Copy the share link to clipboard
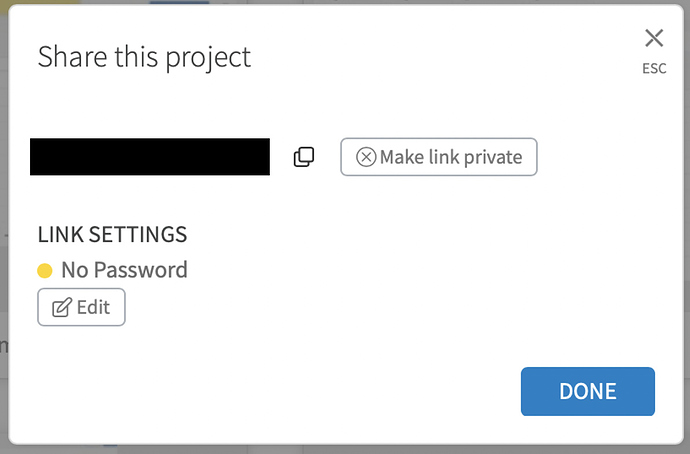Image resolution: width=690 pixels, height=454 pixels. pos(304,157)
